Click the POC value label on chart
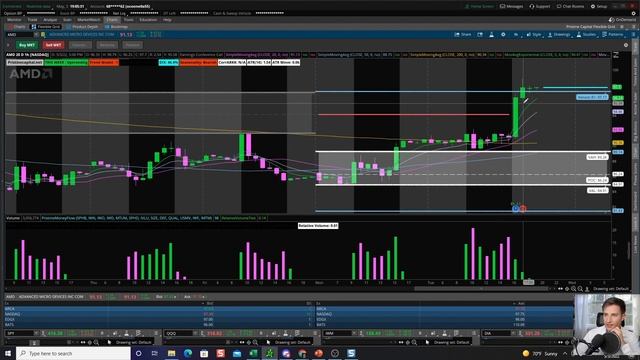 [597, 180]
